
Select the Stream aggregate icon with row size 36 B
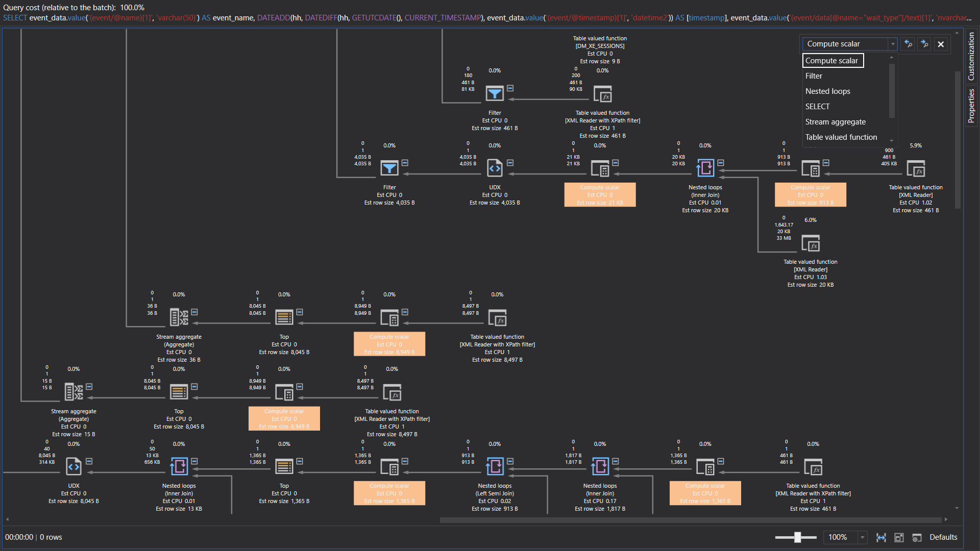click(x=179, y=317)
